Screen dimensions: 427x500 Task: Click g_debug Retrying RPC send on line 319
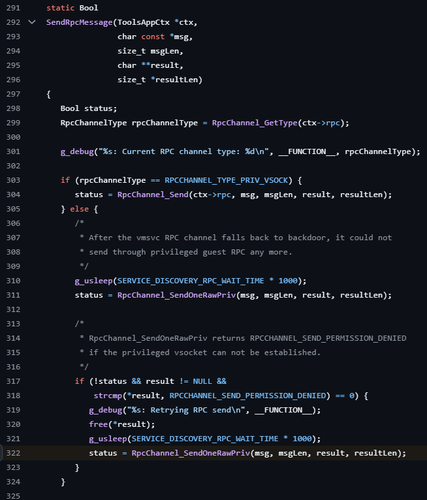coord(205,410)
